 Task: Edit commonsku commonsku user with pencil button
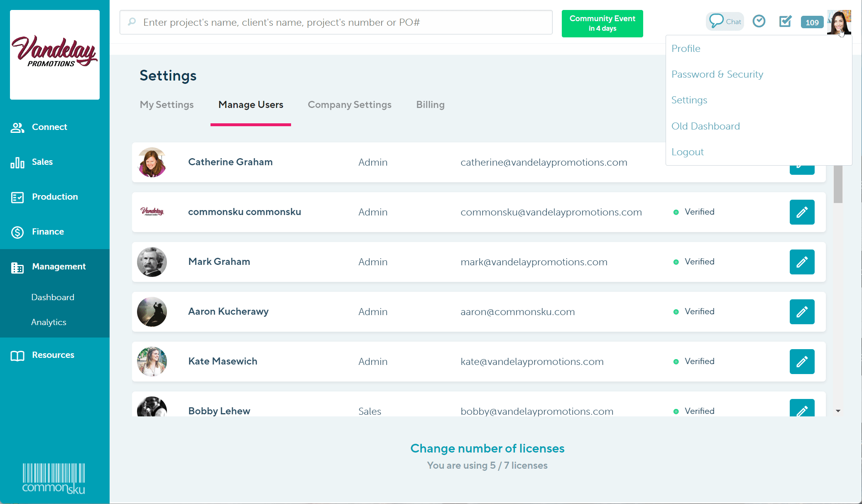tap(802, 212)
